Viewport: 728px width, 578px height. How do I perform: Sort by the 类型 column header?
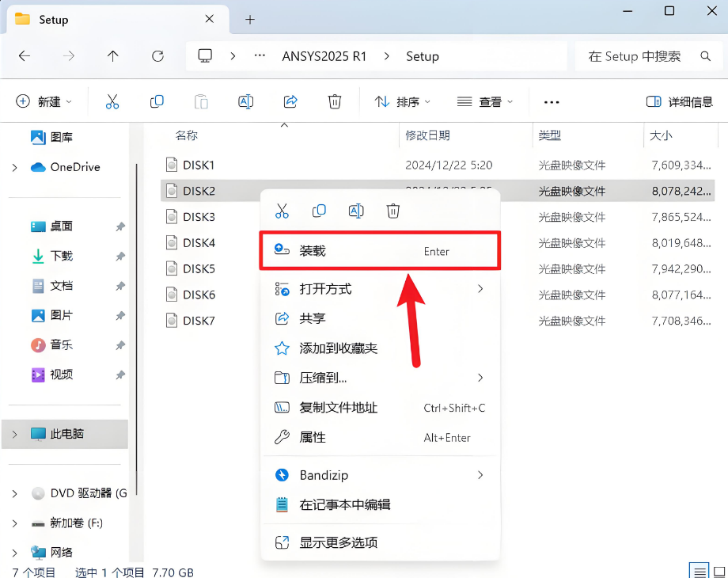coord(550,135)
